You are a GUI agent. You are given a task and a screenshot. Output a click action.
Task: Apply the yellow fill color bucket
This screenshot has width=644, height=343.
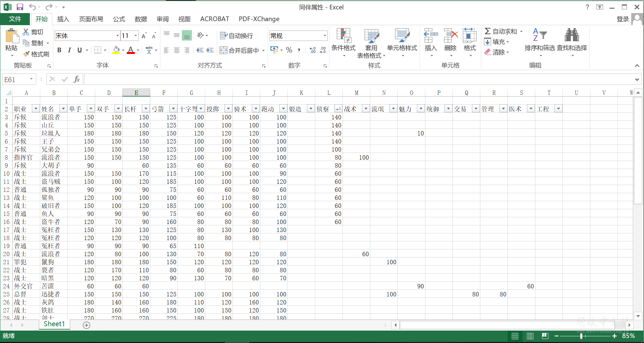116,50
